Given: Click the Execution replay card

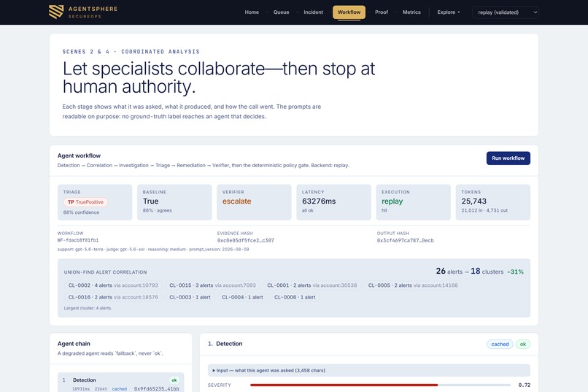Looking at the screenshot, I should point(413,202).
